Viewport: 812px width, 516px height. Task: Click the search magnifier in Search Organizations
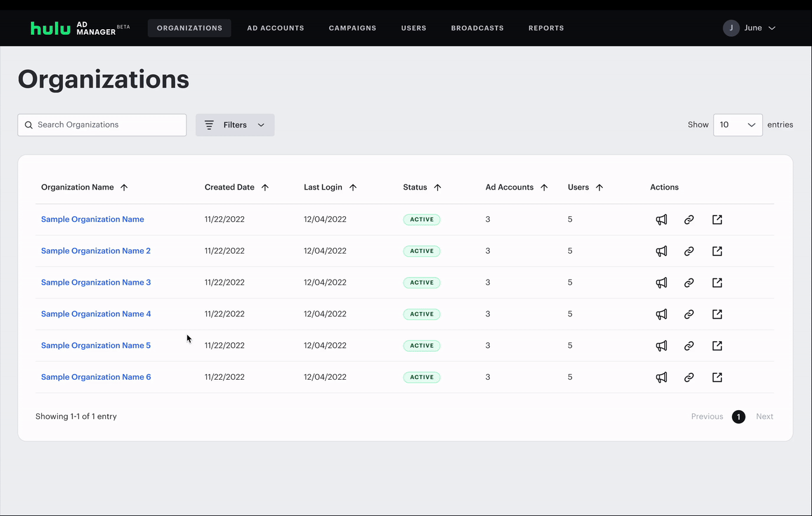click(29, 125)
